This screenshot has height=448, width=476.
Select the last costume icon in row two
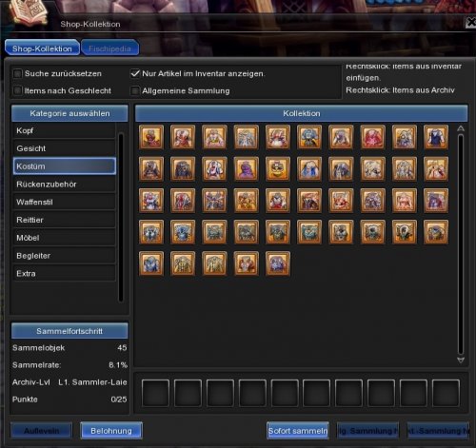click(x=436, y=168)
